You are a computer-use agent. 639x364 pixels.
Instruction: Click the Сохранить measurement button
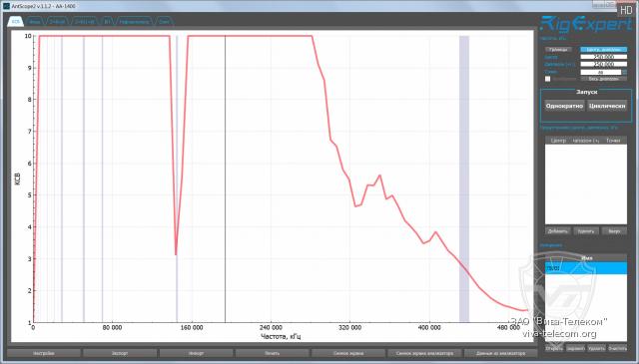(x=575, y=348)
